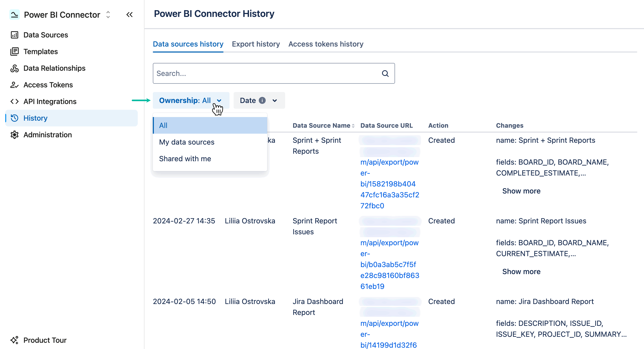Click the Date filter info icon
The width and height of the screenshot is (644, 349).
(x=262, y=100)
